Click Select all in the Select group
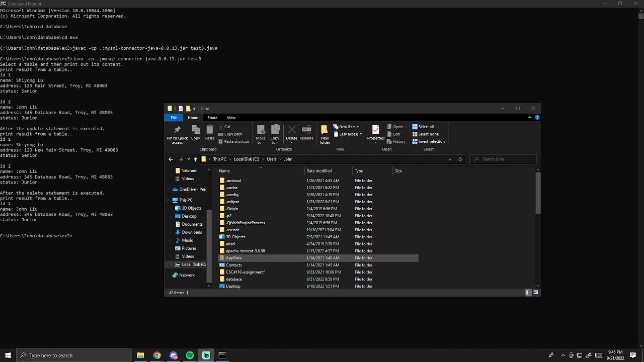Viewport: 644px width, 362px height. pos(423,127)
